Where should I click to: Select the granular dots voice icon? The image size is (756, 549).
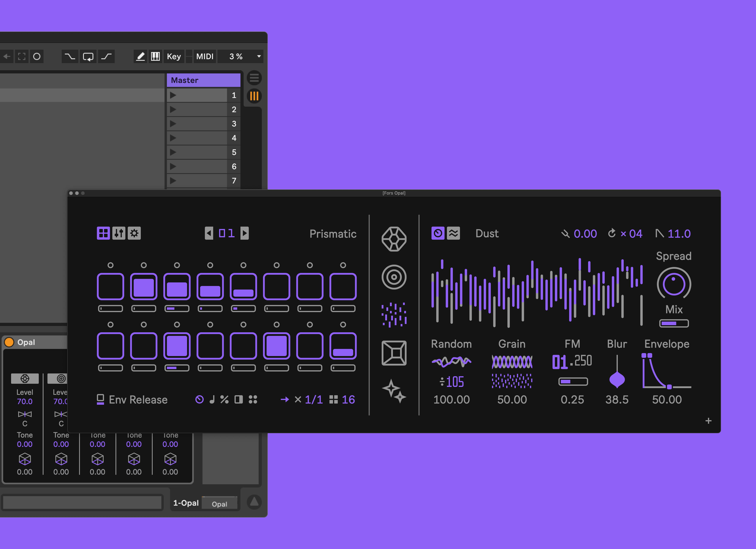coord(394,315)
